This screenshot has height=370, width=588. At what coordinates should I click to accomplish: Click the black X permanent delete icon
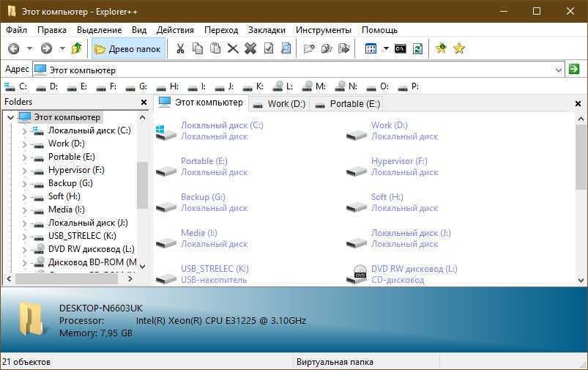250,48
